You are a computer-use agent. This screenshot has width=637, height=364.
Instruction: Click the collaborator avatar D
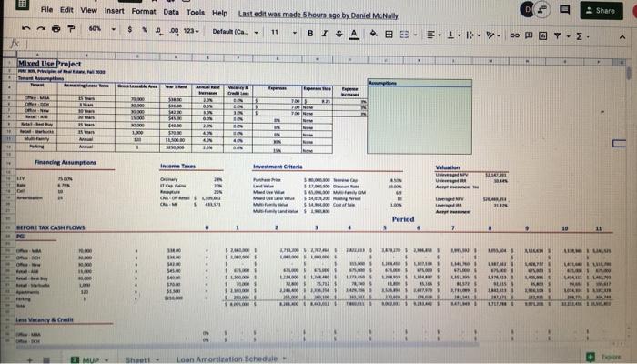(x=528, y=9)
